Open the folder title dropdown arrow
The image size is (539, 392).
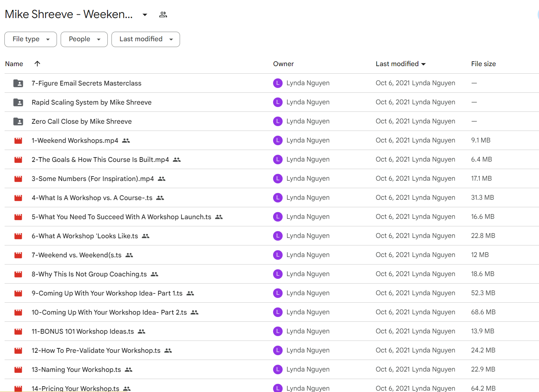point(145,15)
